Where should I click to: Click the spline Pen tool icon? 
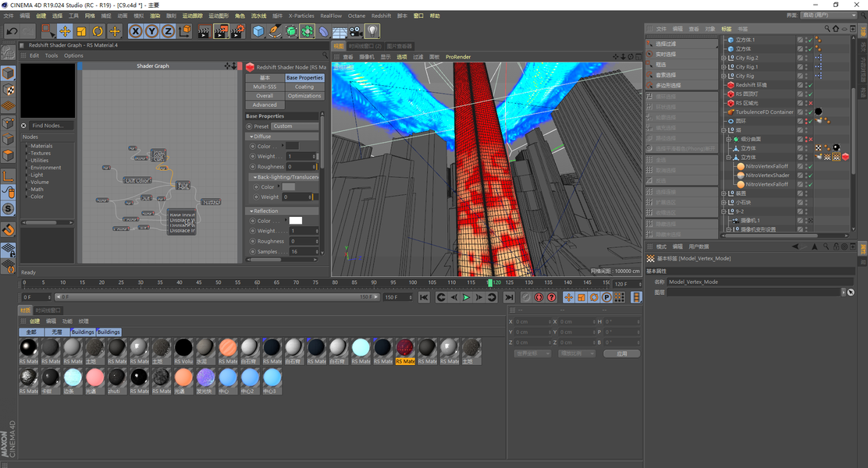(x=275, y=31)
